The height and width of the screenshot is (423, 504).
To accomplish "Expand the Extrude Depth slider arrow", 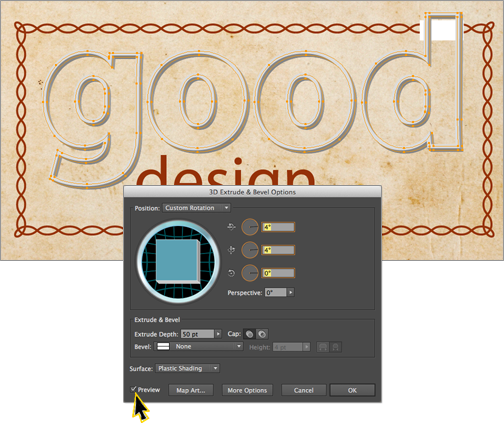I will click(x=218, y=334).
